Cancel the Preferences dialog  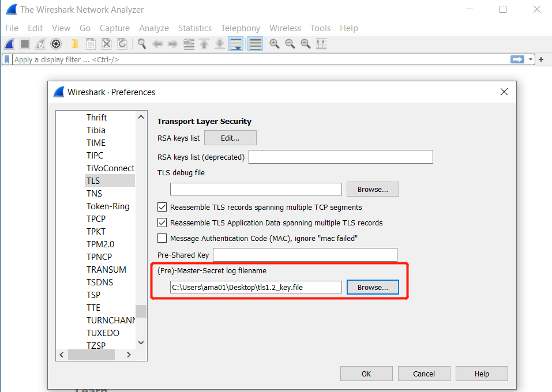(424, 374)
